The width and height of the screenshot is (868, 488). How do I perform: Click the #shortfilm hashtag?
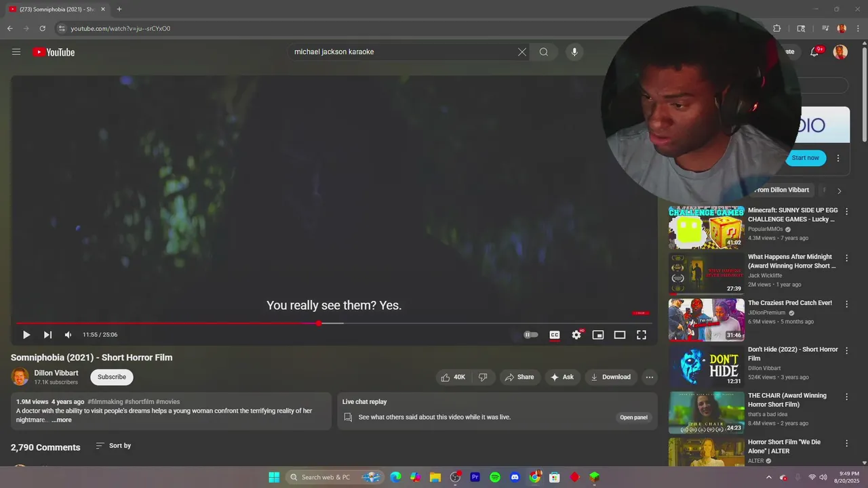[139, 402]
